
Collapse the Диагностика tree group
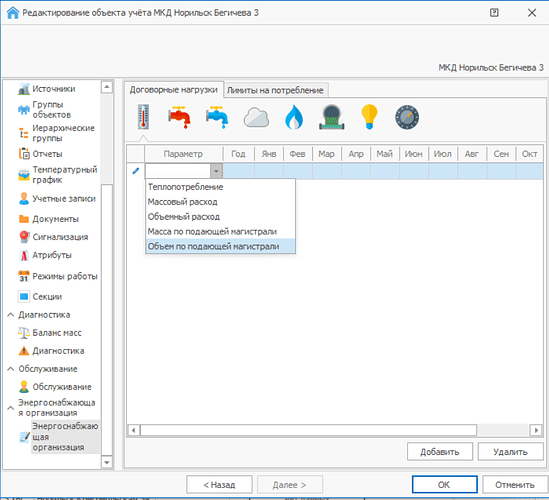click(x=11, y=315)
